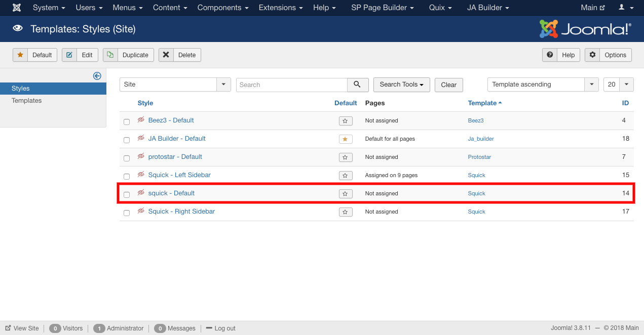The width and height of the screenshot is (644, 335).
Task: Sort by the Default column header
Action: point(346,103)
